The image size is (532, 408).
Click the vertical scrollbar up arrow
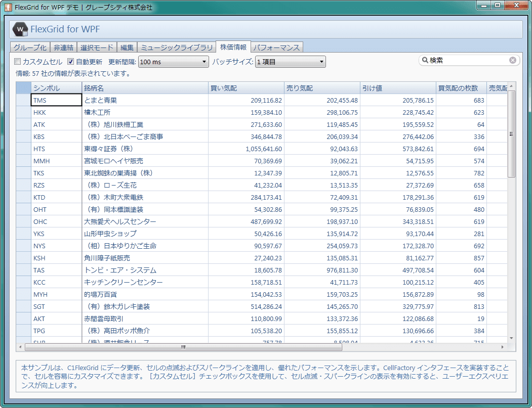coord(511,86)
